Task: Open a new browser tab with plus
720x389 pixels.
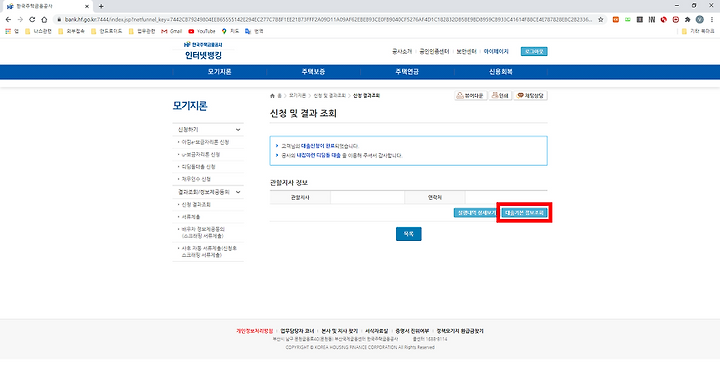Action: [101, 6]
